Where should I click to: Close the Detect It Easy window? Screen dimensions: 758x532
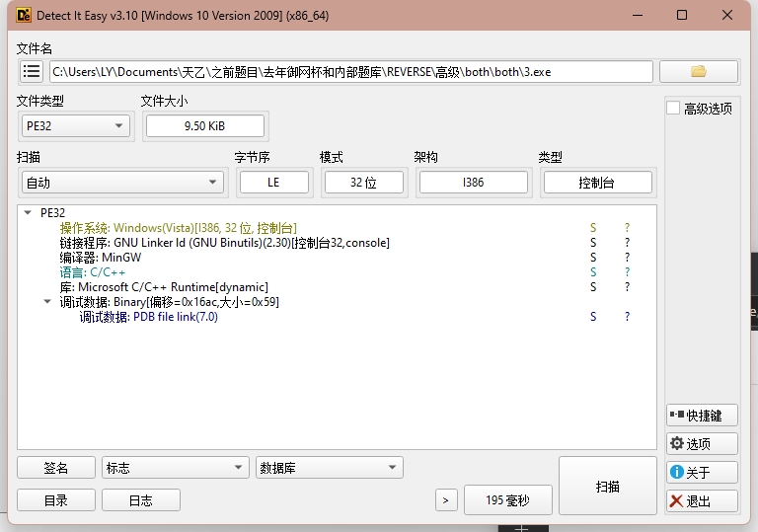727,15
